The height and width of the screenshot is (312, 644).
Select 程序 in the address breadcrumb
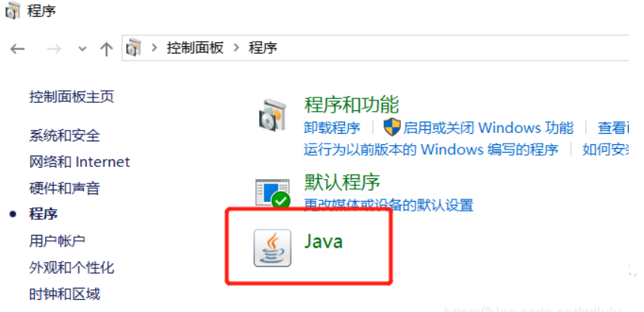pos(263,48)
